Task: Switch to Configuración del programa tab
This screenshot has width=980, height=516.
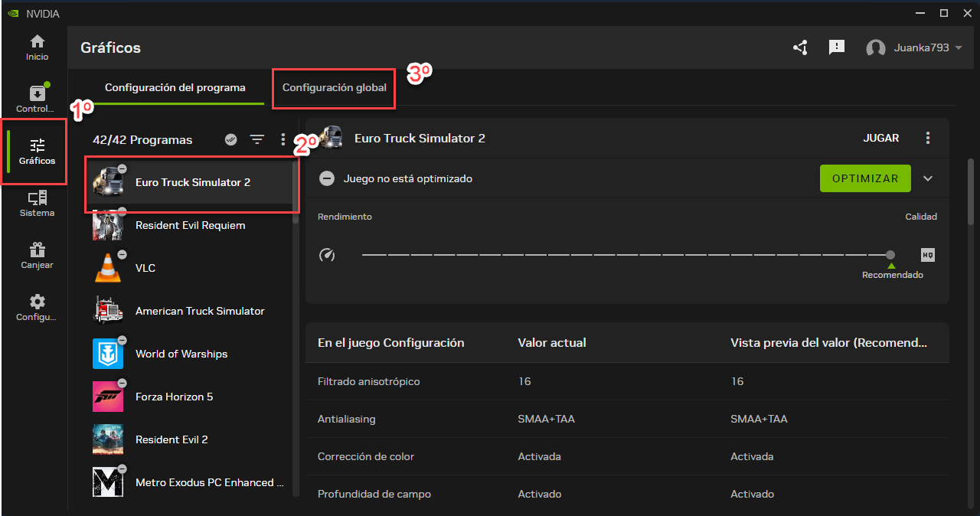Action: point(175,87)
